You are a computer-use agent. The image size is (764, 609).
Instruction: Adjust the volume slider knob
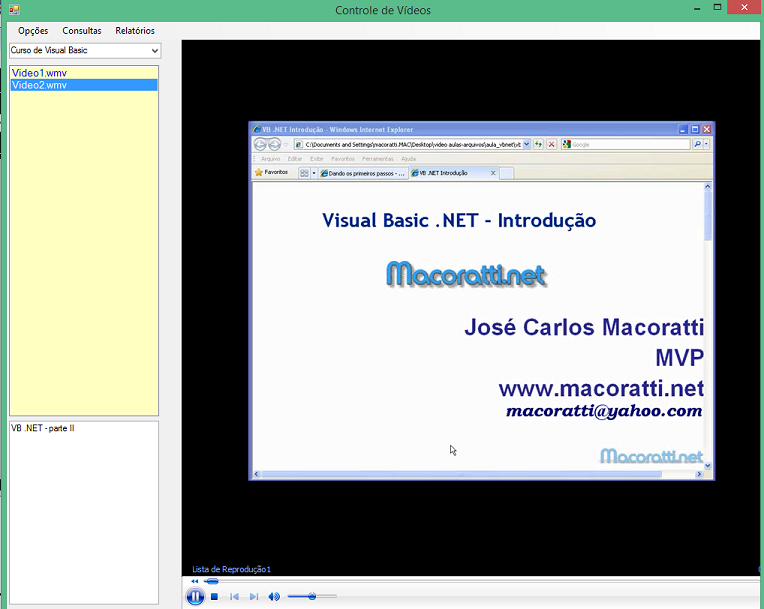(x=312, y=596)
